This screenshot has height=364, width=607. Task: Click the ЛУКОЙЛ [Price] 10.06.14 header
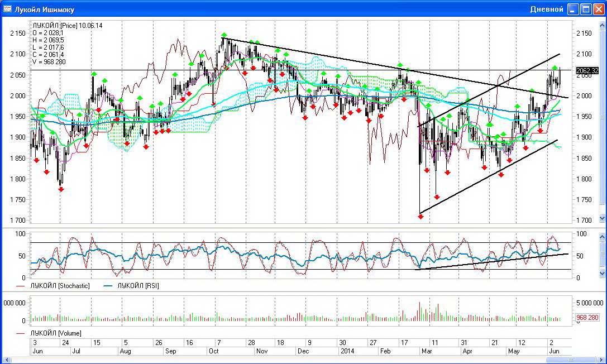point(68,26)
